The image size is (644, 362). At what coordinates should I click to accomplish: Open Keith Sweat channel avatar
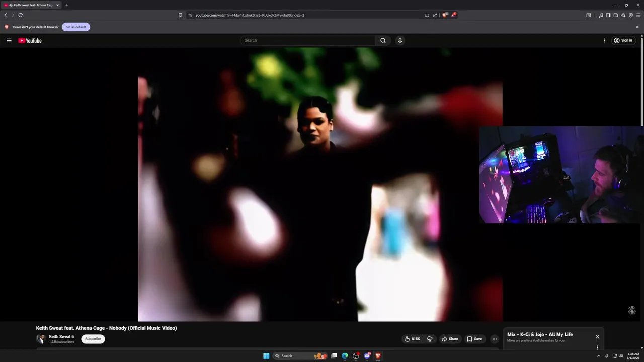pyautogui.click(x=41, y=339)
